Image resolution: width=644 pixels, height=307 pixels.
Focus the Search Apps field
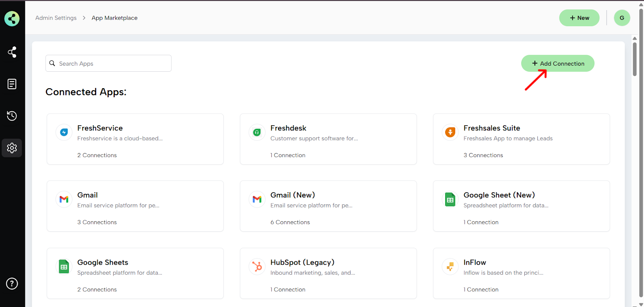[x=109, y=63]
